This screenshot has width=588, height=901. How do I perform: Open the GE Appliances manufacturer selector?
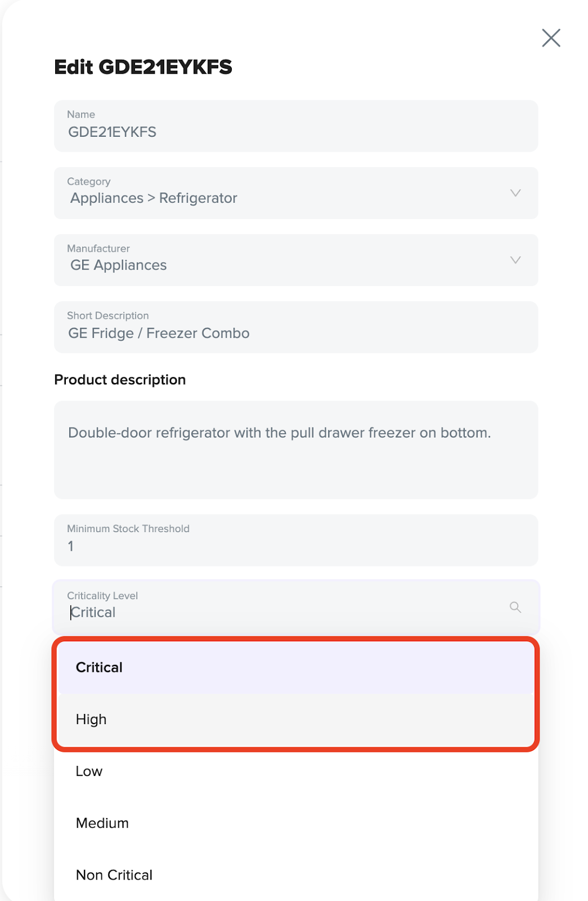296,260
